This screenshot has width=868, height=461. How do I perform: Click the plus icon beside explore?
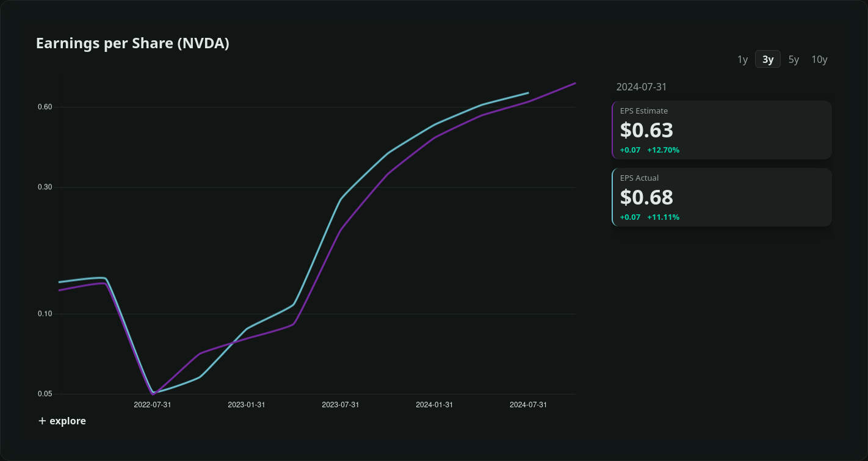coord(42,421)
